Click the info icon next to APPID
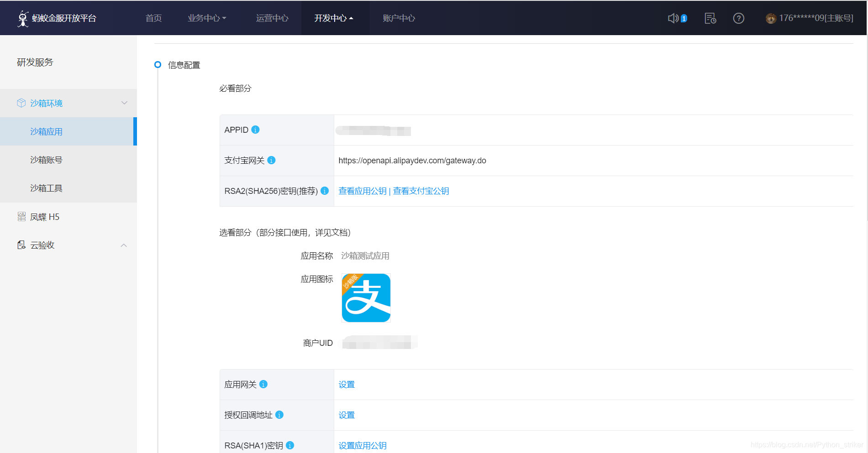868x453 pixels. coord(255,129)
